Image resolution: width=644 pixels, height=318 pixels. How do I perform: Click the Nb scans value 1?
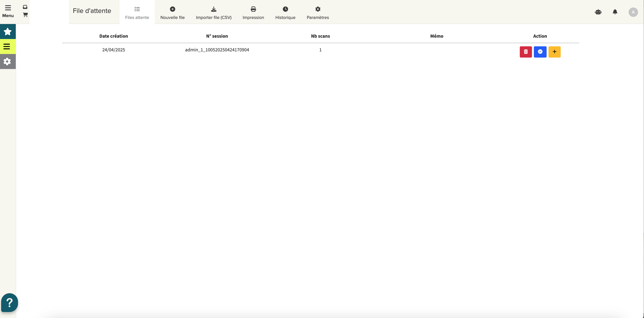click(320, 50)
